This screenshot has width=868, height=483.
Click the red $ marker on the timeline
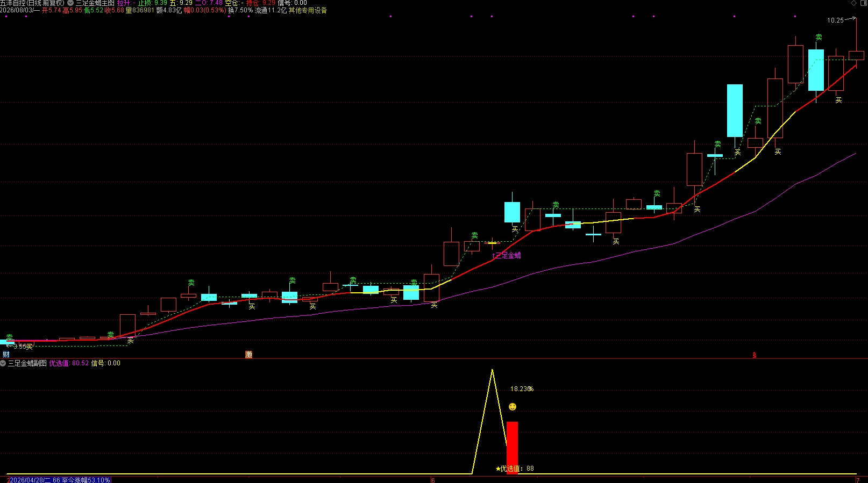click(755, 355)
